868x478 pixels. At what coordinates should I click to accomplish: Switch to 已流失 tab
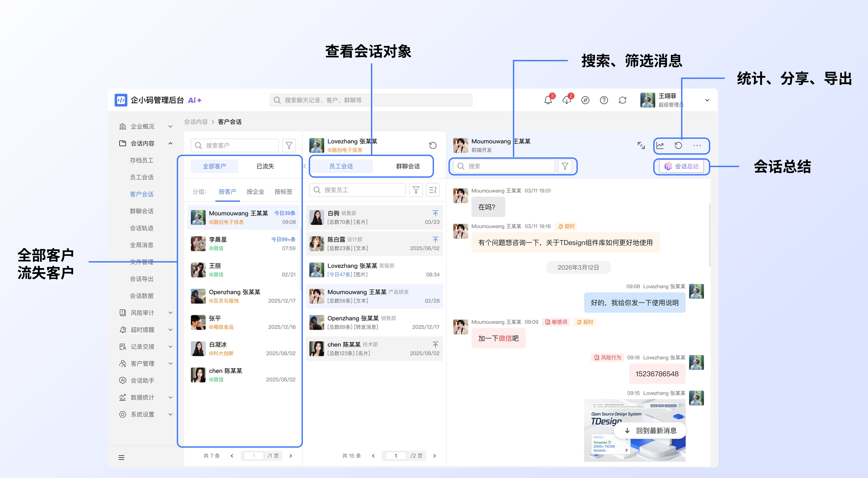click(265, 166)
